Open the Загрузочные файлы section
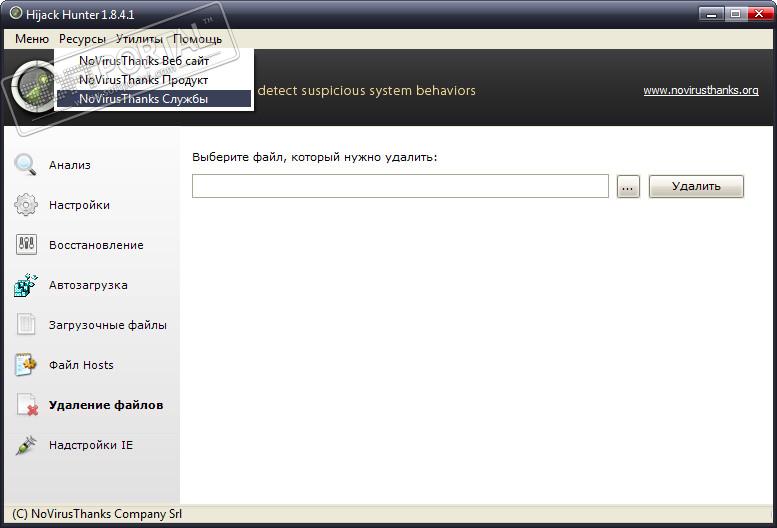Screen dimensions: 777x528 [x=108, y=325]
